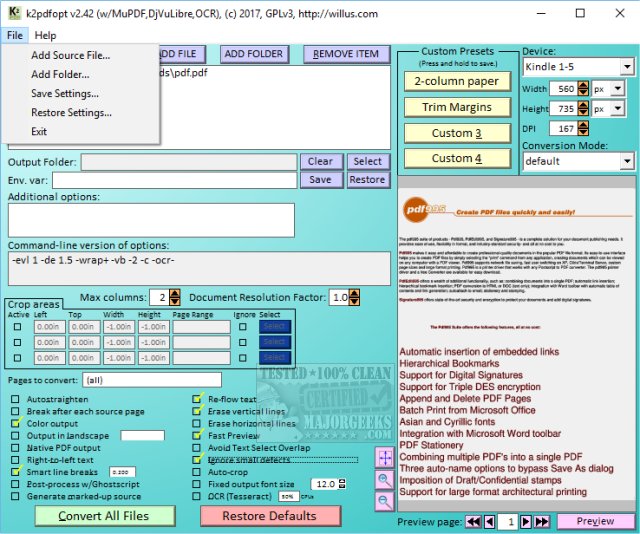The width and height of the screenshot is (640, 534).
Task: Save the Env. var value
Action: [x=321, y=180]
